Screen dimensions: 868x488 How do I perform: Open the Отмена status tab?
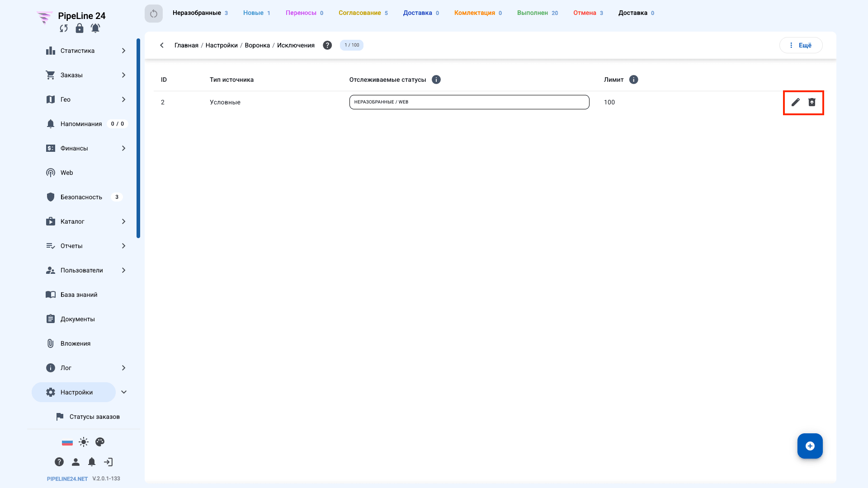point(588,13)
